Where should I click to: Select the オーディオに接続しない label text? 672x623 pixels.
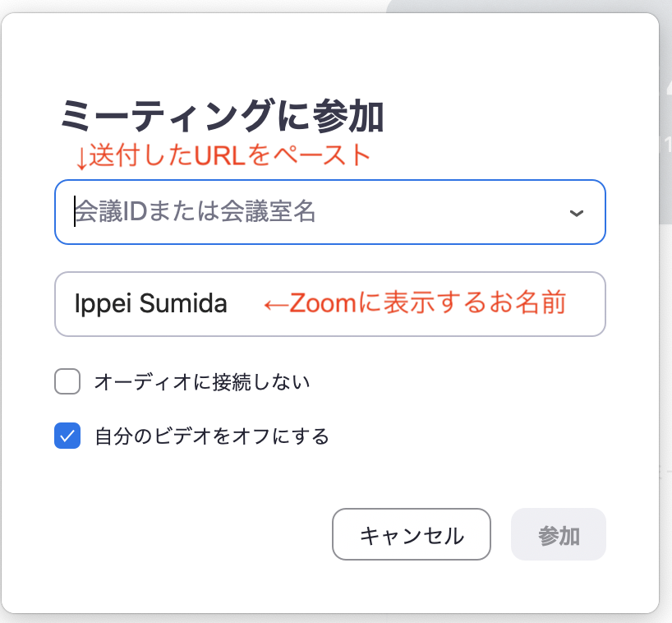202,381
